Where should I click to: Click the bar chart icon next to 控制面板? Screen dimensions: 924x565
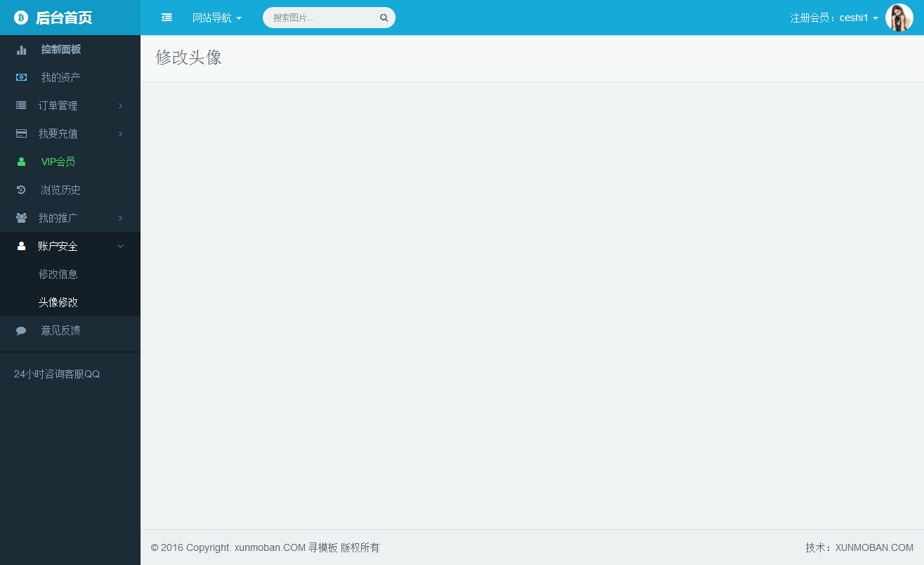[x=21, y=50]
